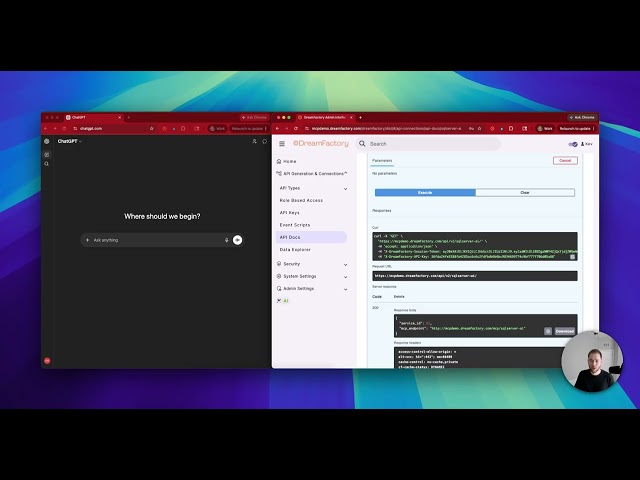Viewport: 640px width, 480px height.
Task: Click the Request URL code box
Action: click(475, 276)
